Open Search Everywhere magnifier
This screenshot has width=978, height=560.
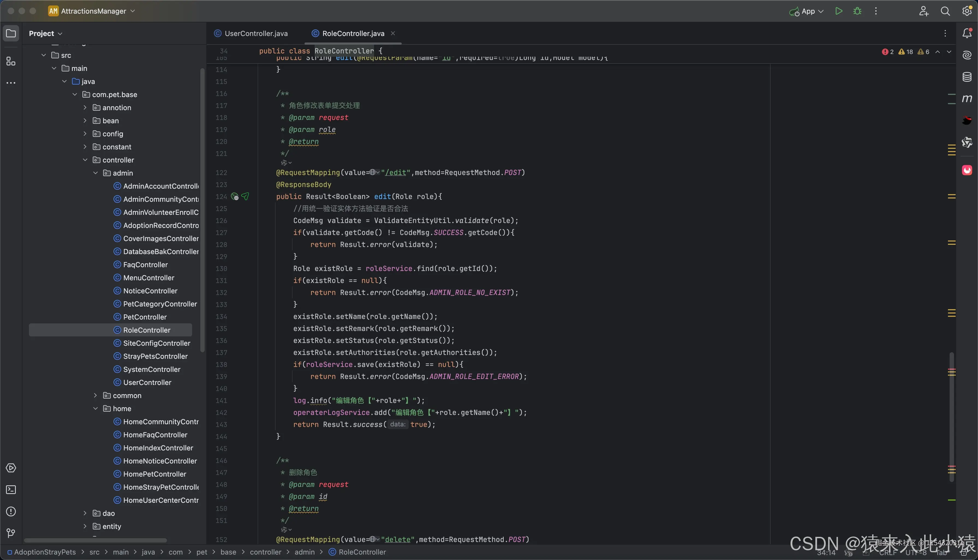pos(945,11)
